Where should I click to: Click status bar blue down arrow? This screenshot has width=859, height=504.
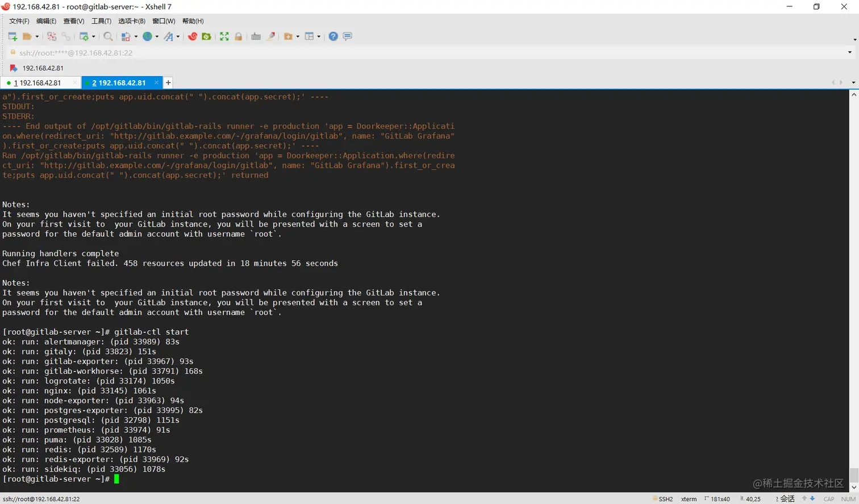tap(812, 499)
